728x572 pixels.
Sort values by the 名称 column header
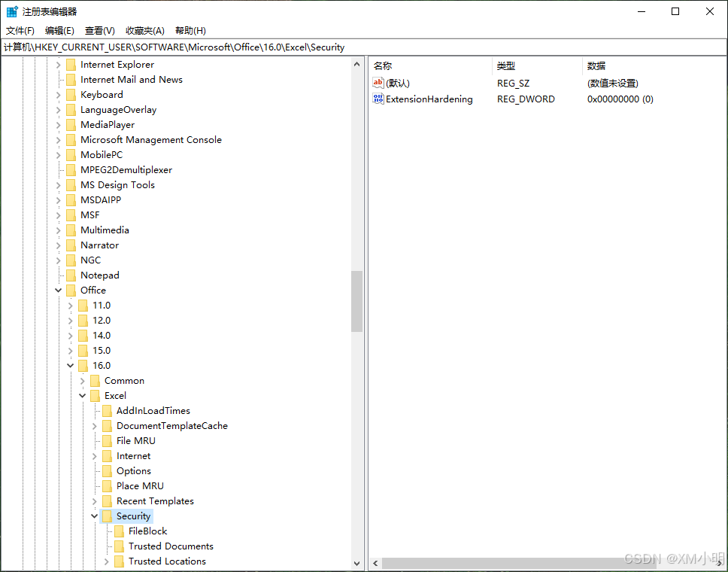click(431, 66)
